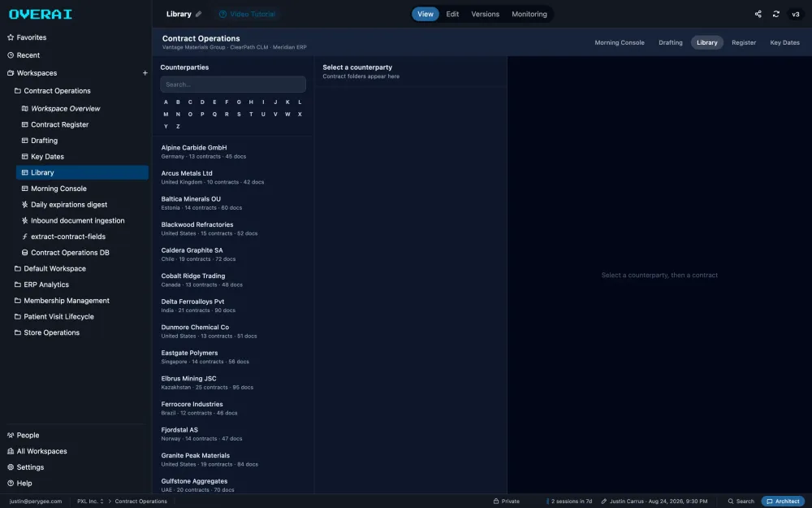Open the Key Dates tab
Screen dimensions: 812x508
(784, 42)
